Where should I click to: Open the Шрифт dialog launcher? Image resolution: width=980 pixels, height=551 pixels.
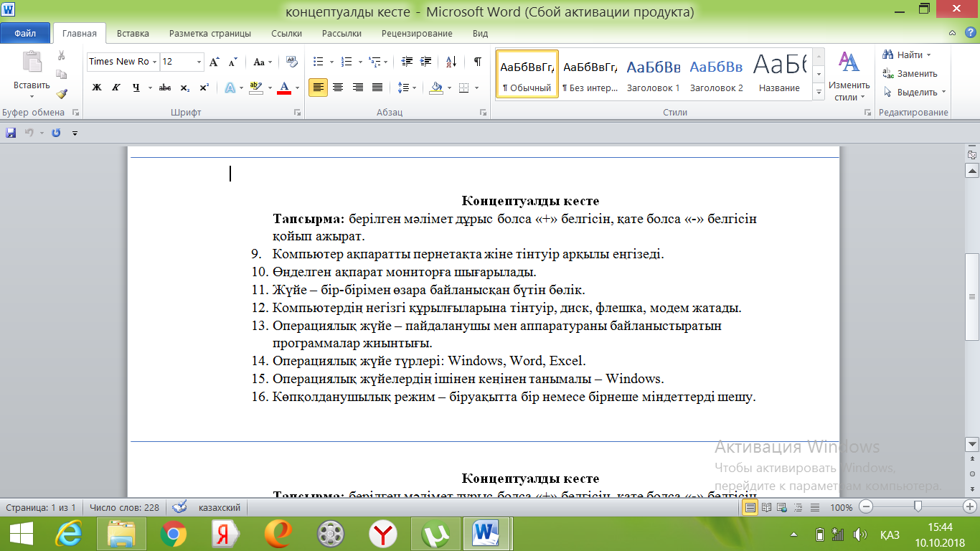click(297, 113)
